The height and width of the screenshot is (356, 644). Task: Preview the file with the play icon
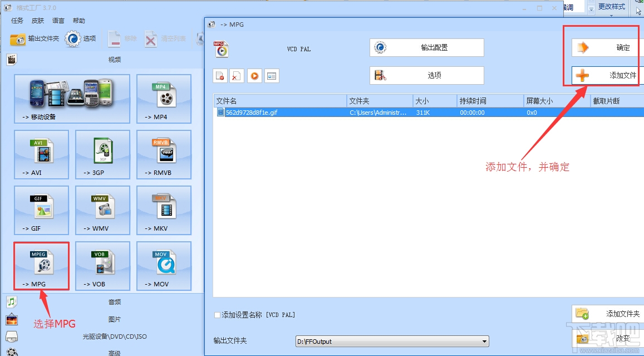pyautogui.click(x=254, y=75)
